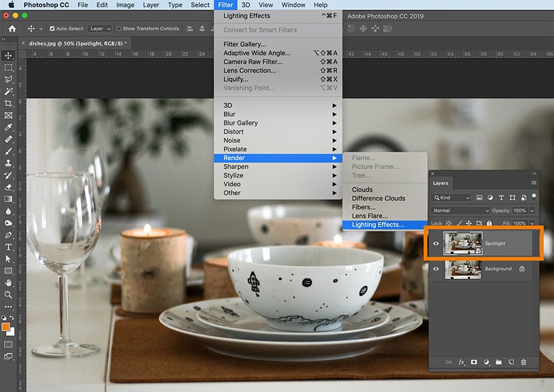
Task: Uncheck the Auto-Select checkbox
Action: [53, 29]
